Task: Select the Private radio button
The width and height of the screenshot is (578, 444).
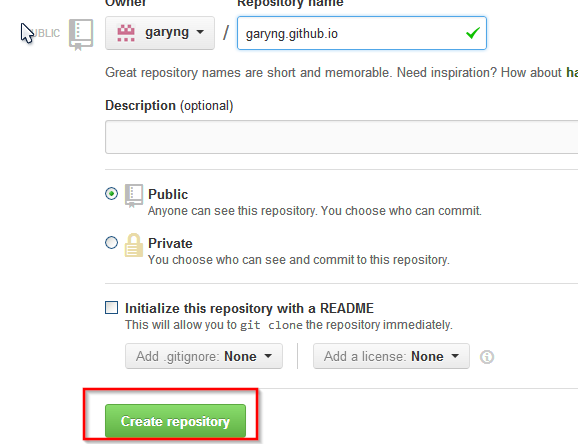Action: pyautogui.click(x=111, y=243)
